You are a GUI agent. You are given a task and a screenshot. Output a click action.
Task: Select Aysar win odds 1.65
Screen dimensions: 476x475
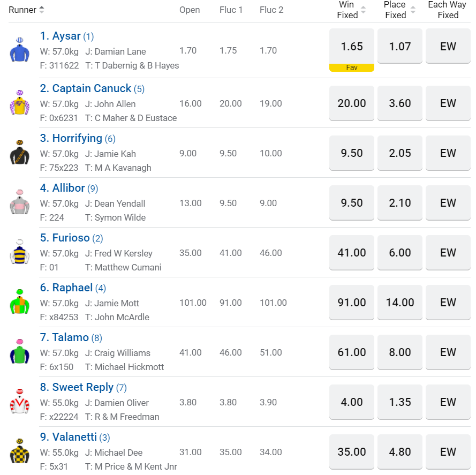(x=352, y=47)
